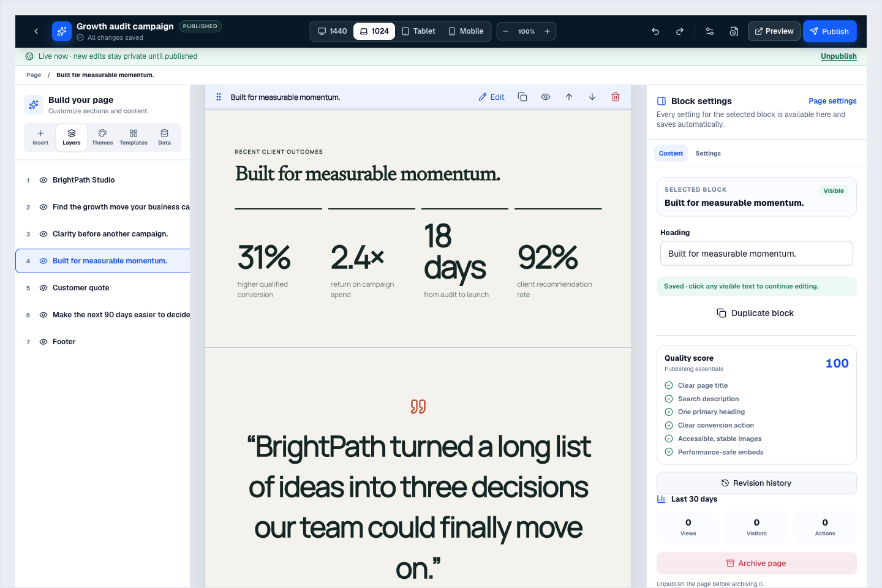882x588 pixels.
Task: Click the Preview button
Action: [774, 31]
